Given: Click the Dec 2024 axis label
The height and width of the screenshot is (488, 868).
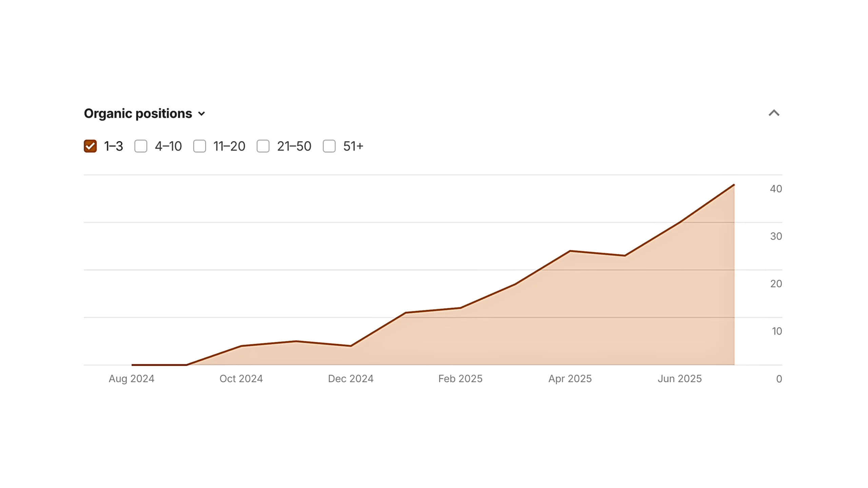Looking at the screenshot, I should tap(351, 379).
